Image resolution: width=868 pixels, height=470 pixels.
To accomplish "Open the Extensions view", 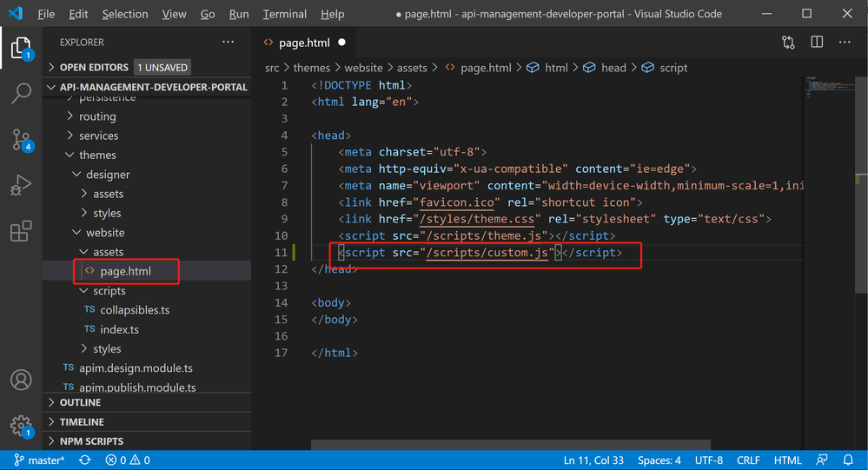I will 21,231.
